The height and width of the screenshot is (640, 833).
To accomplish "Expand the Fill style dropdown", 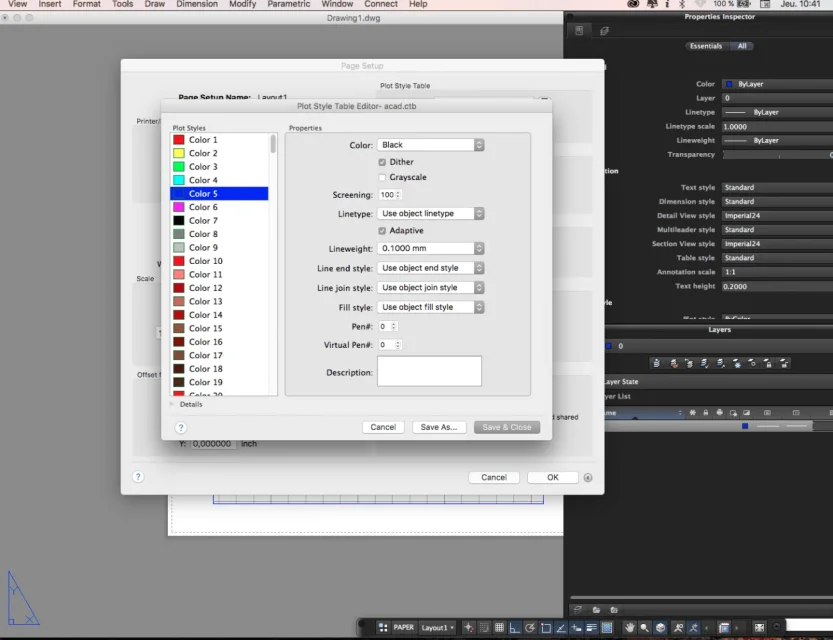I will (430, 307).
